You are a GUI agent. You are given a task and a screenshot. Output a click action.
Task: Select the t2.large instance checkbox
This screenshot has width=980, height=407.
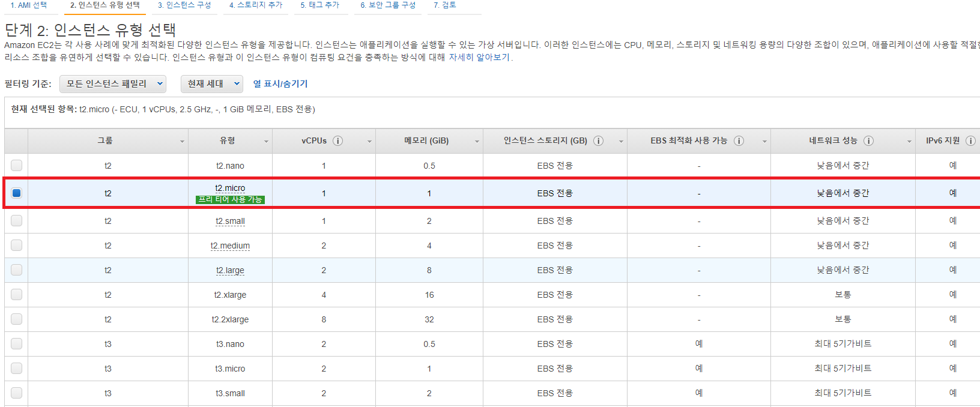click(16, 270)
